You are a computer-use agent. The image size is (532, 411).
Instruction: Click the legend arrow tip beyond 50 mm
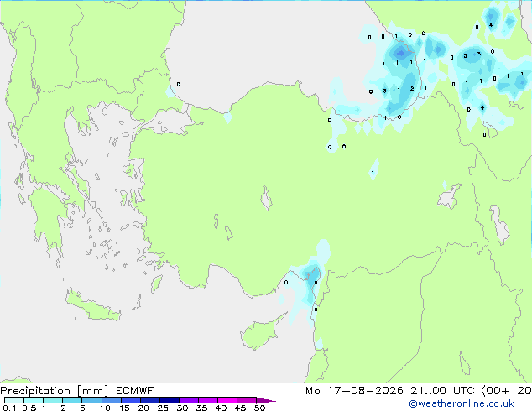(266, 400)
